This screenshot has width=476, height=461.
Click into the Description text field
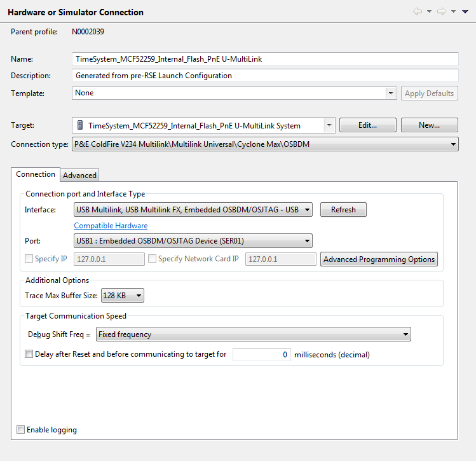click(x=265, y=76)
